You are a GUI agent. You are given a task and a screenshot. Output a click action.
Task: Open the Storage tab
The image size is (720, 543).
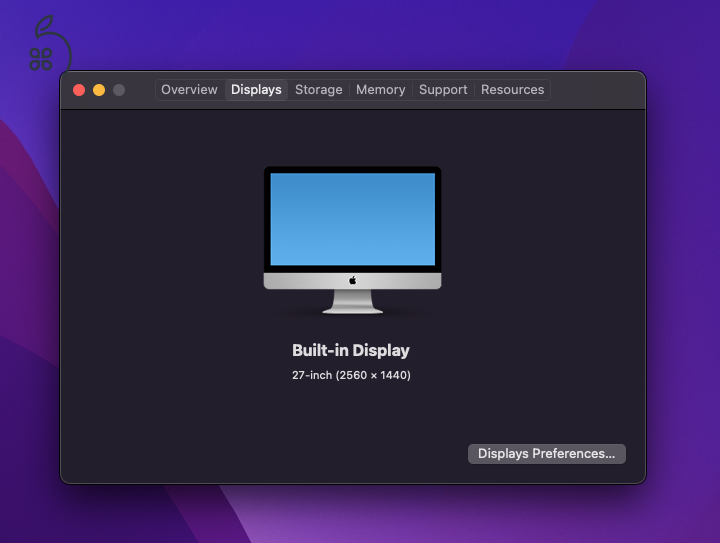[x=319, y=90]
